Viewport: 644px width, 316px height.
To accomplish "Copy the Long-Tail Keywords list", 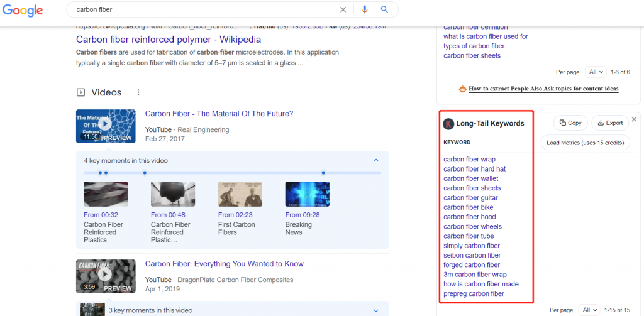I will [570, 123].
